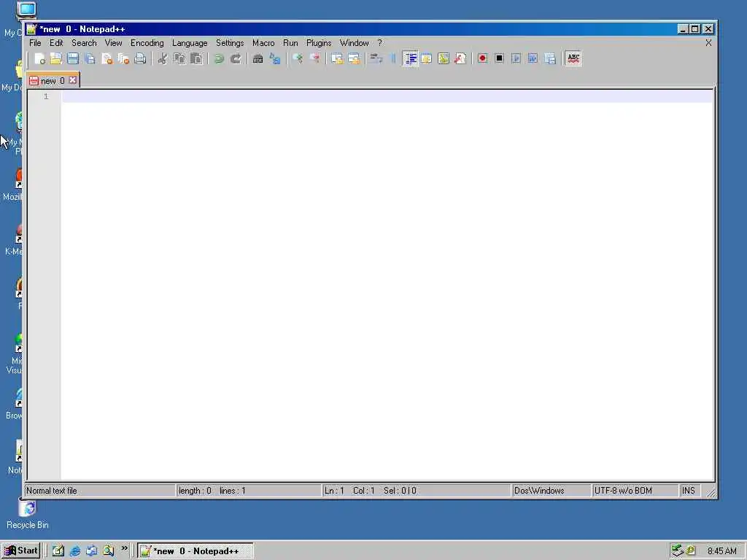Click the Windows Start button
This screenshot has width=747, height=560.
point(22,551)
